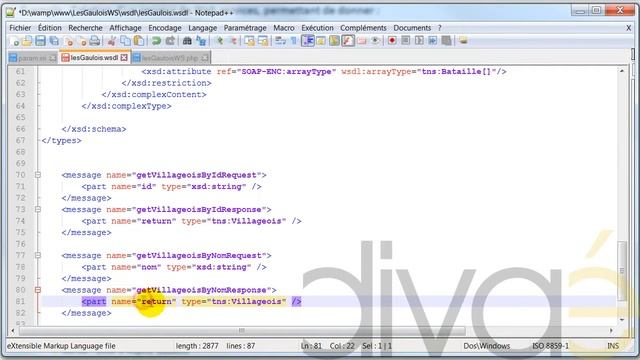Switch to the param.ini tab
Viewport: 640px width, 360px height.
[x=33, y=58]
